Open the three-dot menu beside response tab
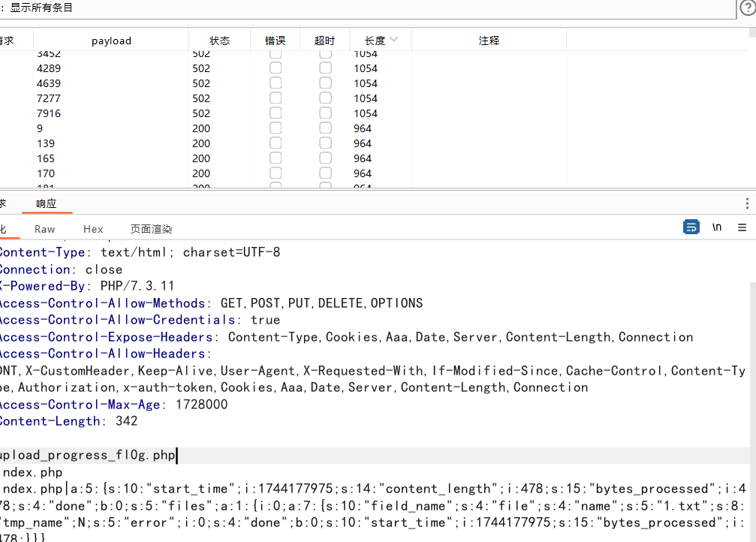 click(x=747, y=203)
